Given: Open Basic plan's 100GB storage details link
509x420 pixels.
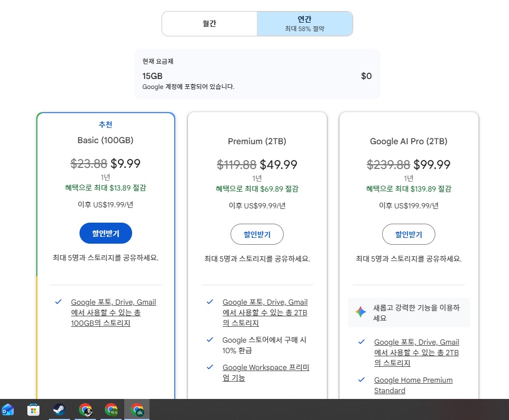Looking at the screenshot, I should (x=113, y=313).
